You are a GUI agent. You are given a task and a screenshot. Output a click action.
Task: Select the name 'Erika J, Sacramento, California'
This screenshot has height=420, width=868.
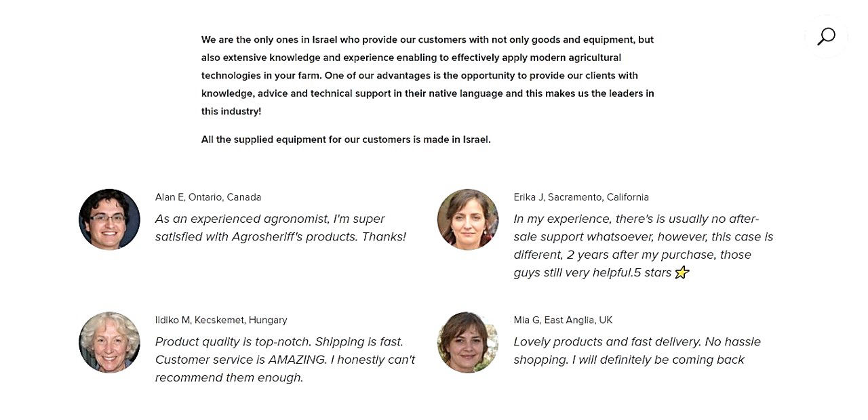(x=581, y=197)
